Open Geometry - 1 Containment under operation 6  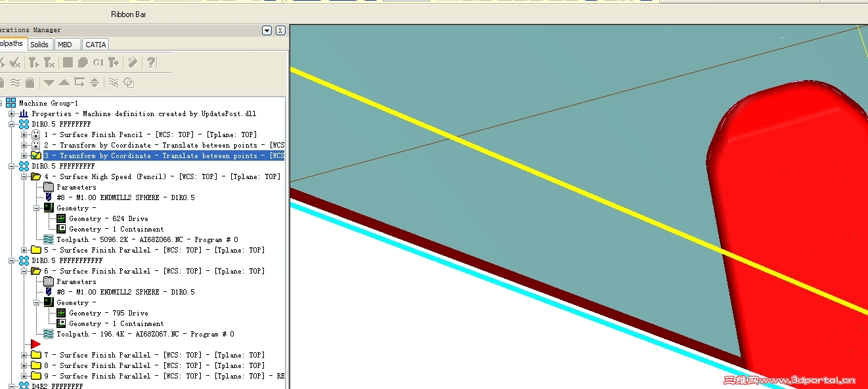tap(116, 323)
